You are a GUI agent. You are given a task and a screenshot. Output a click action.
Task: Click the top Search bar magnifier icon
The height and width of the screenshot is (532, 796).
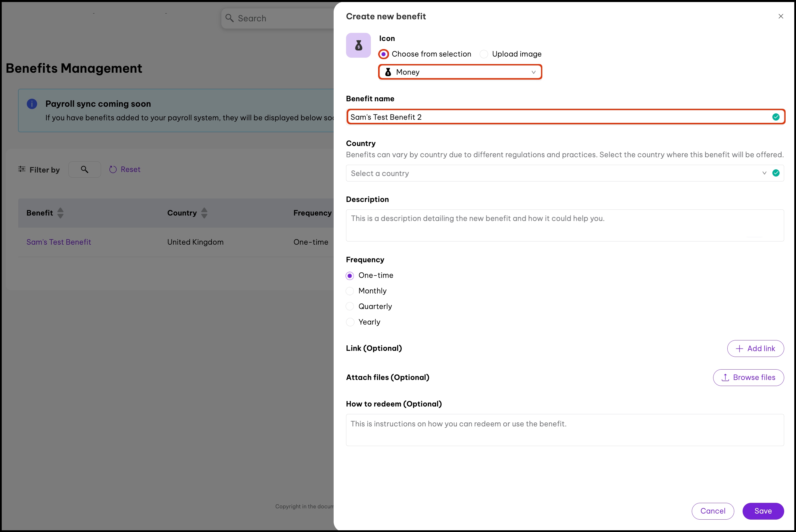pyautogui.click(x=229, y=18)
